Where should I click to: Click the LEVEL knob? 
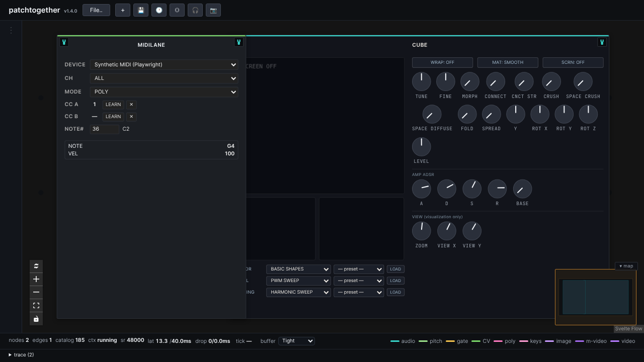[422, 146]
